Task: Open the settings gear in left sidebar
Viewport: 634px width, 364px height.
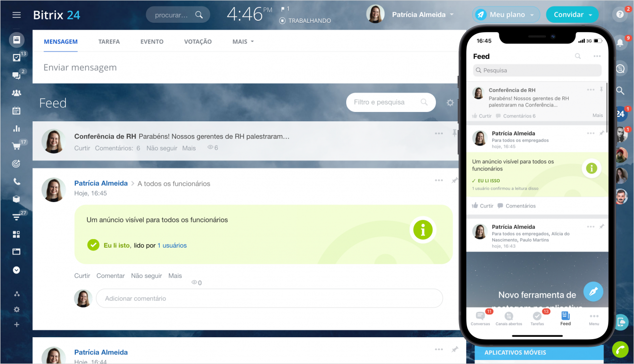Action: click(16, 309)
